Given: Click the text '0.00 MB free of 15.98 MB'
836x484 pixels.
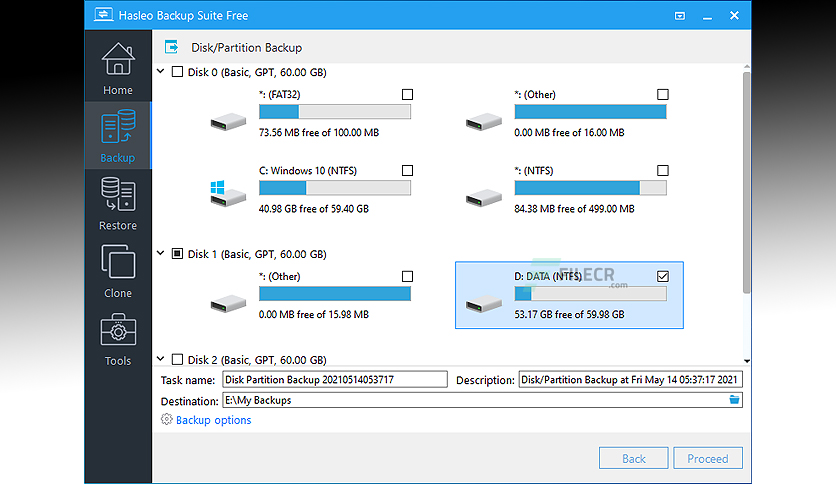Looking at the screenshot, I should tap(314, 314).
